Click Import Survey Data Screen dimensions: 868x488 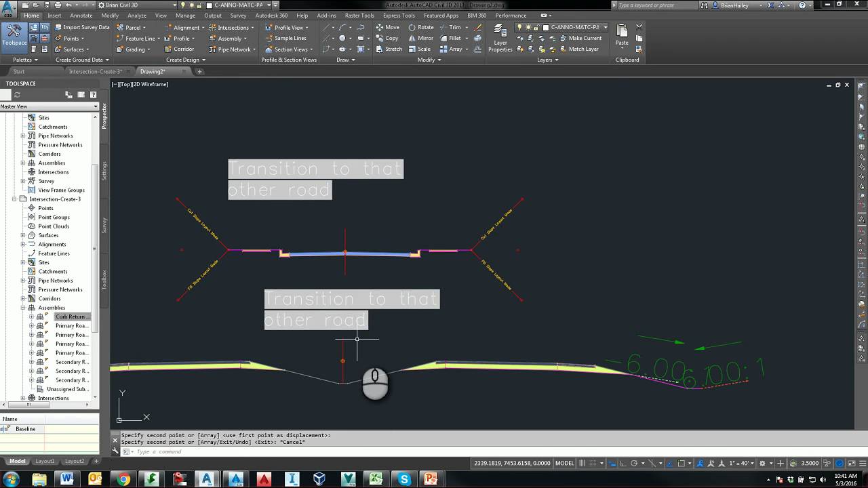click(81, 27)
